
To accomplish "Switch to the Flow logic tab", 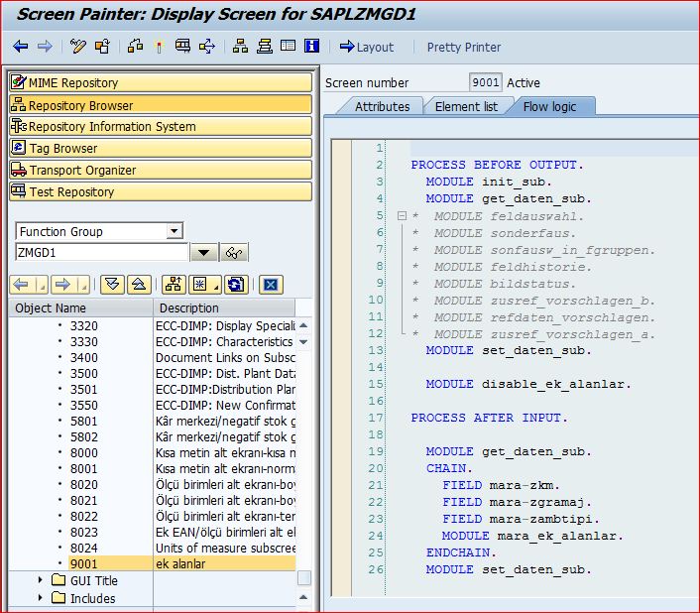I will click(x=549, y=107).
